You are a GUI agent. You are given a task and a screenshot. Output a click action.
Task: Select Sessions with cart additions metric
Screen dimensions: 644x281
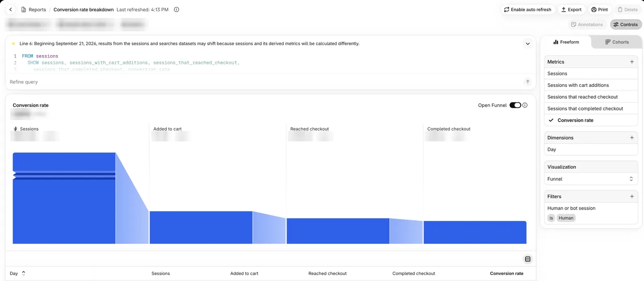(591, 85)
